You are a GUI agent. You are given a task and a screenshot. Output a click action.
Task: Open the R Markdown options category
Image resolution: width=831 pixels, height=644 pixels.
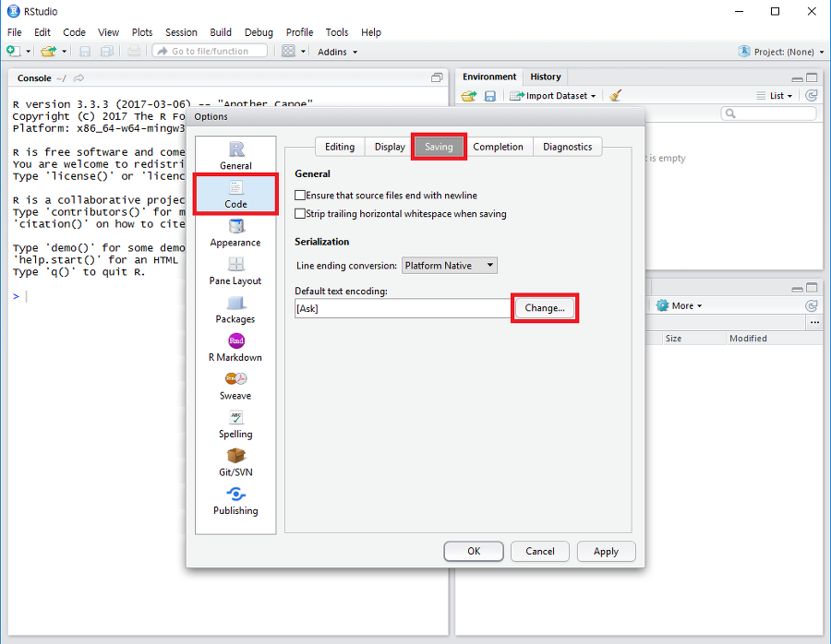coord(235,348)
